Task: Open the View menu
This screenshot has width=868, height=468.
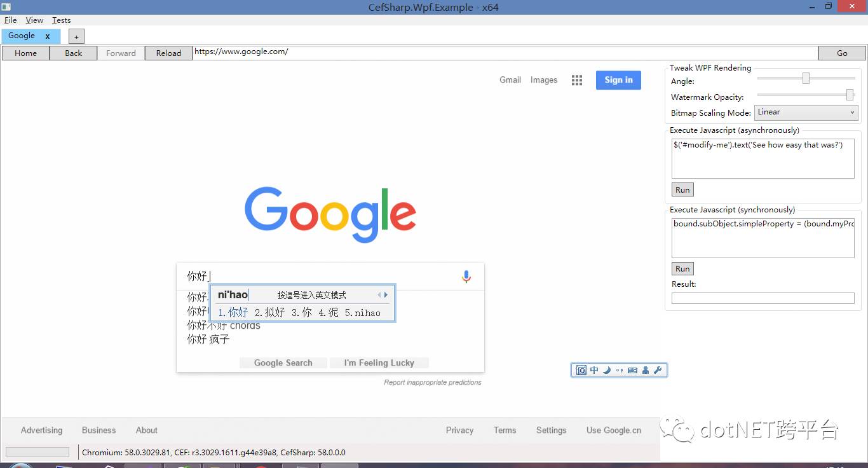Action: (34, 20)
